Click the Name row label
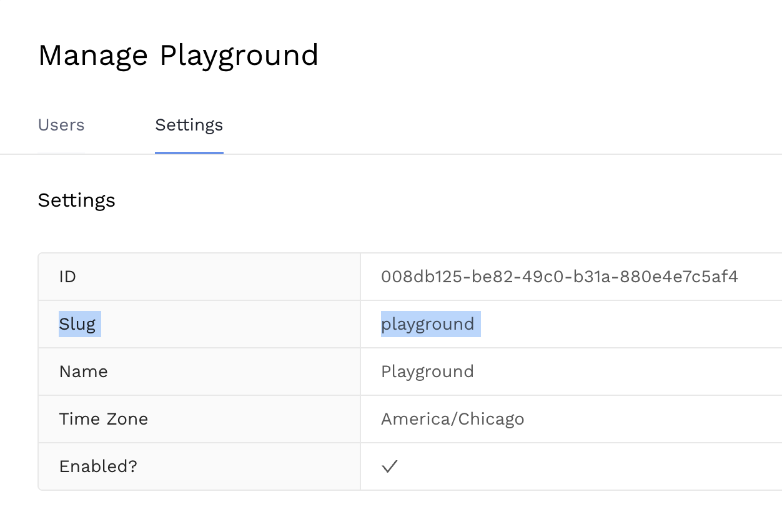Image resolution: width=782 pixels, height=532 pixels. tap(83, 372)
